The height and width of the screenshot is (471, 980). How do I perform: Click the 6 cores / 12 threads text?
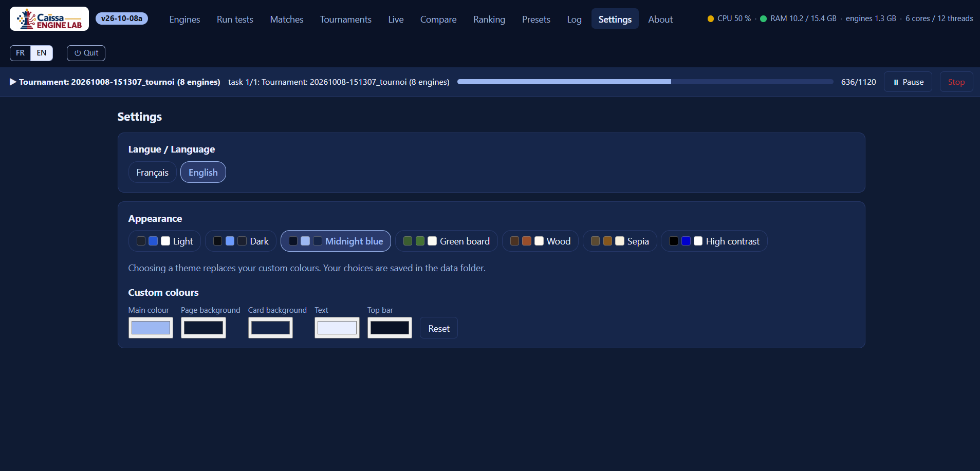pos(939,18)
